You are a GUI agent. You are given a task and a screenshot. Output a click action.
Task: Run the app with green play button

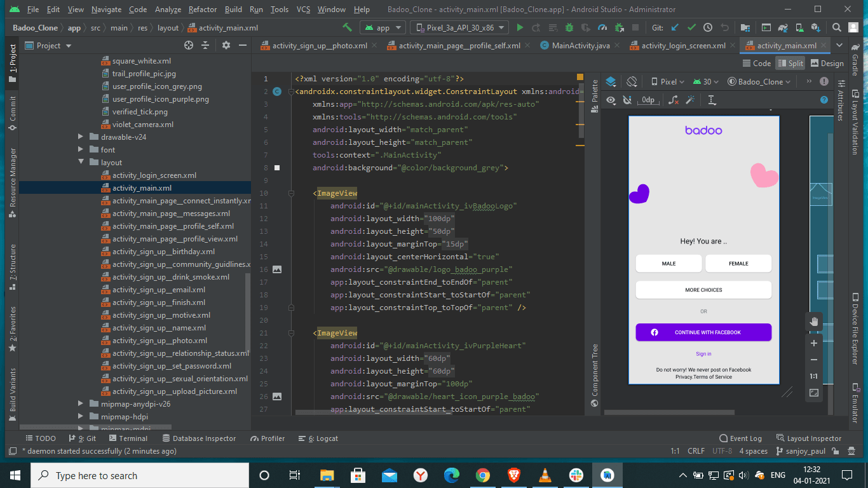(520, 28)
